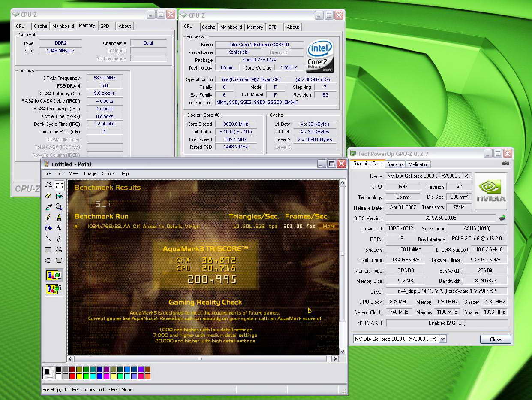The width and height of the screenshot is (532, 400).
Task: Select the Magnifier tool in Paint
Action: pos(59,207)
